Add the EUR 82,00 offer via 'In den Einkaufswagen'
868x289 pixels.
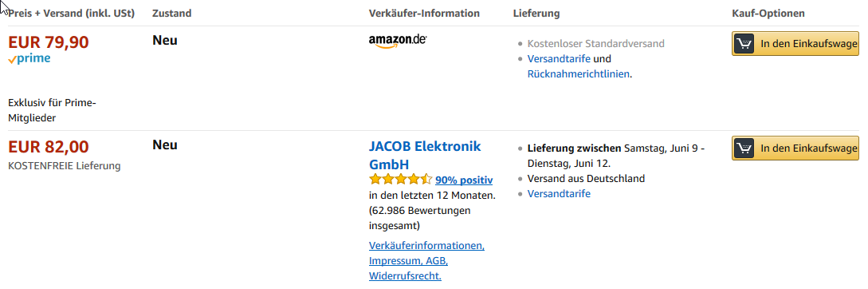[x=795, y=148]
